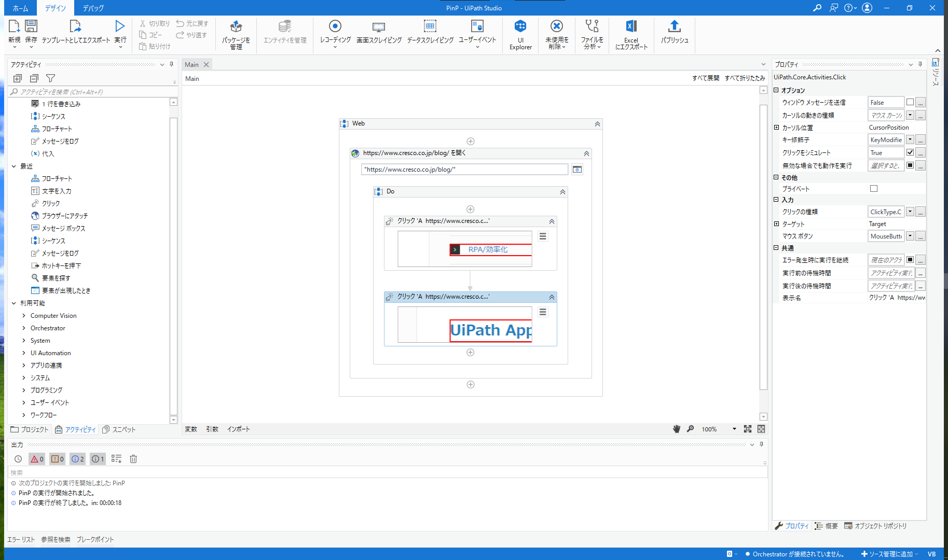Collapse the Web sequence container

597,124
